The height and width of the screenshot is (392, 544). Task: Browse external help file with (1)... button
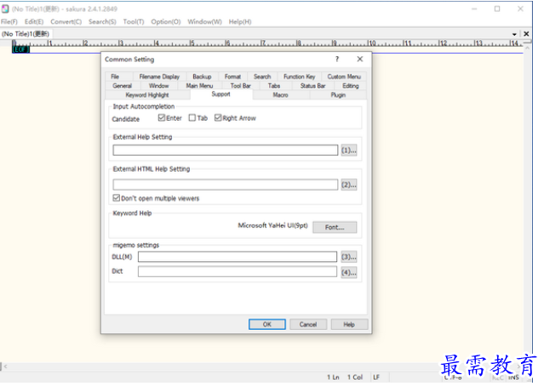tap(348, 151)
